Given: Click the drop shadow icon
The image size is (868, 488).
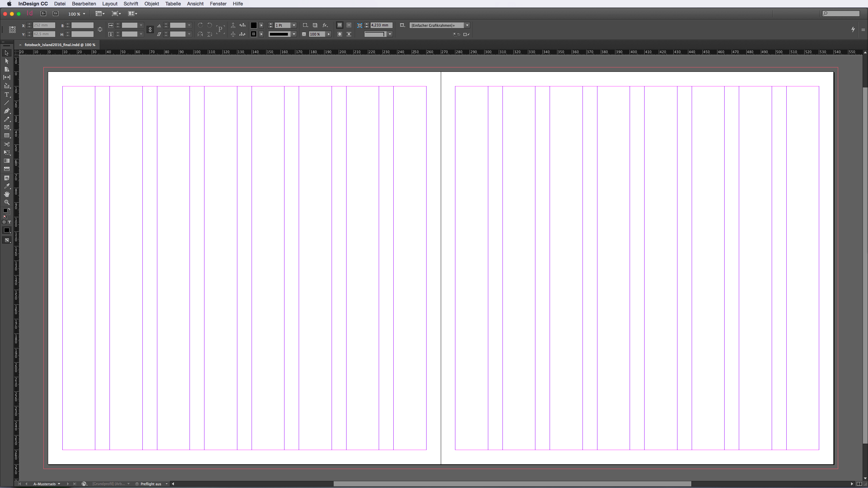Looking at the screenshot, I should point(315,25).
